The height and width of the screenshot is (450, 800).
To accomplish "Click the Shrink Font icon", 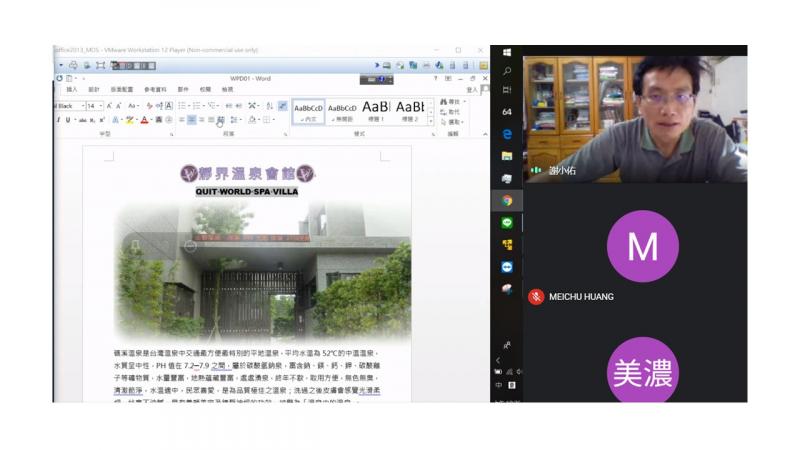I will tap(118, 106).
